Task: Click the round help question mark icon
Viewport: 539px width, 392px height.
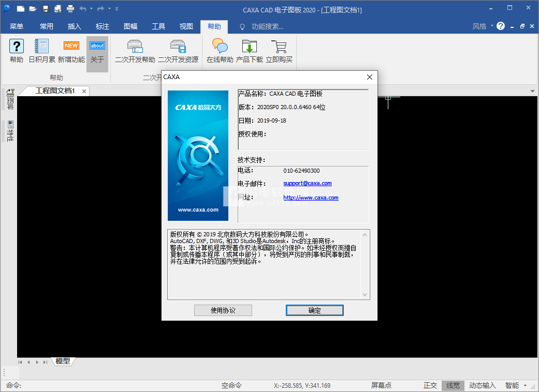Action: [501, 26]
